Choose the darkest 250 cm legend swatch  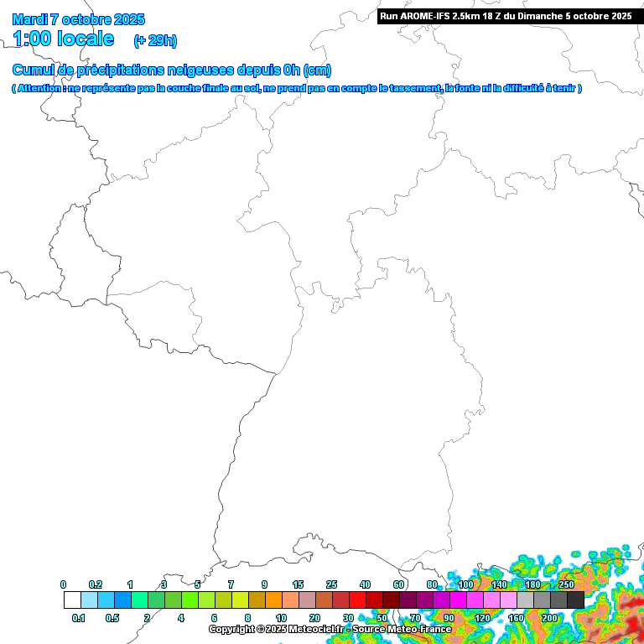(x=575, y=600)
